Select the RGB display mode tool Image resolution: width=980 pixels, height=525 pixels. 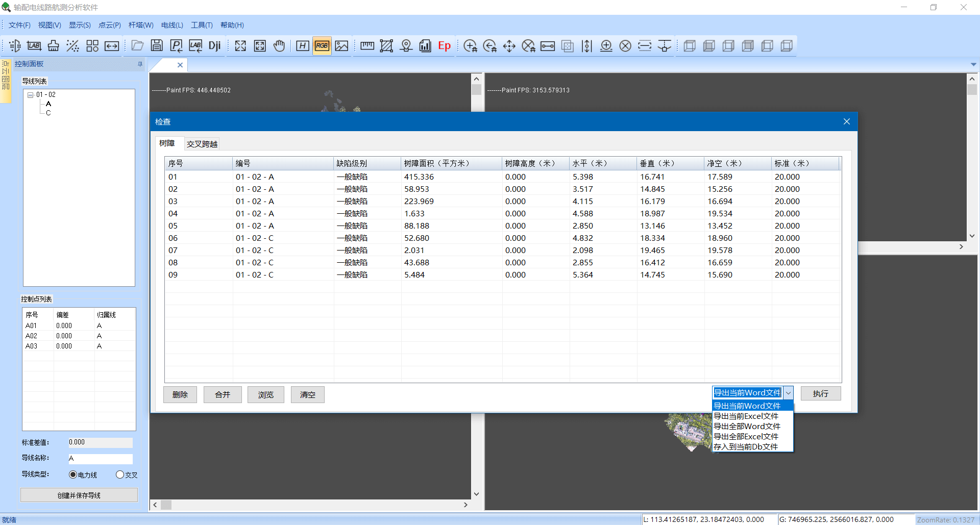pos(322,45)
